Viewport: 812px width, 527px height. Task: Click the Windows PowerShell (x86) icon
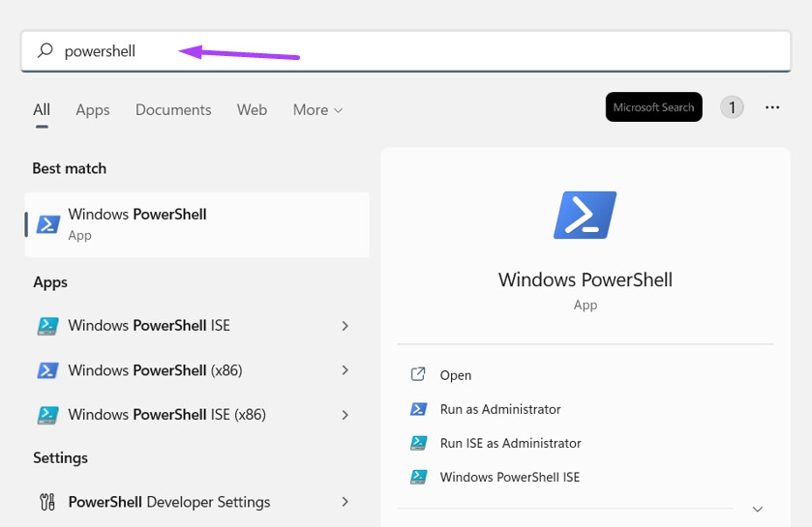pyautogui.click(x=47, y=370)
